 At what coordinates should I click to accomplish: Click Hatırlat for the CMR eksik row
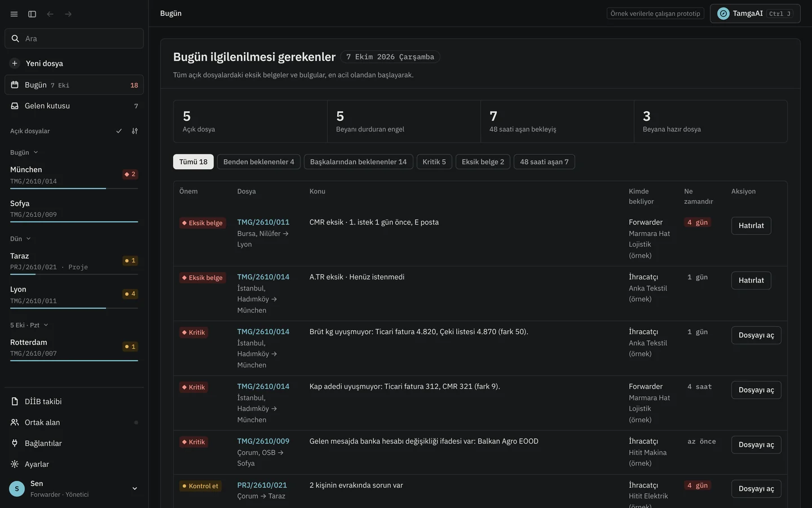click(751, 226)
